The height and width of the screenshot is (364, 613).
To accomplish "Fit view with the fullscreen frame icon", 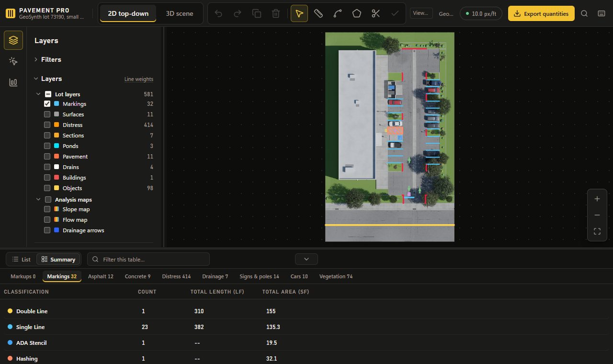I will click(597, 231).
